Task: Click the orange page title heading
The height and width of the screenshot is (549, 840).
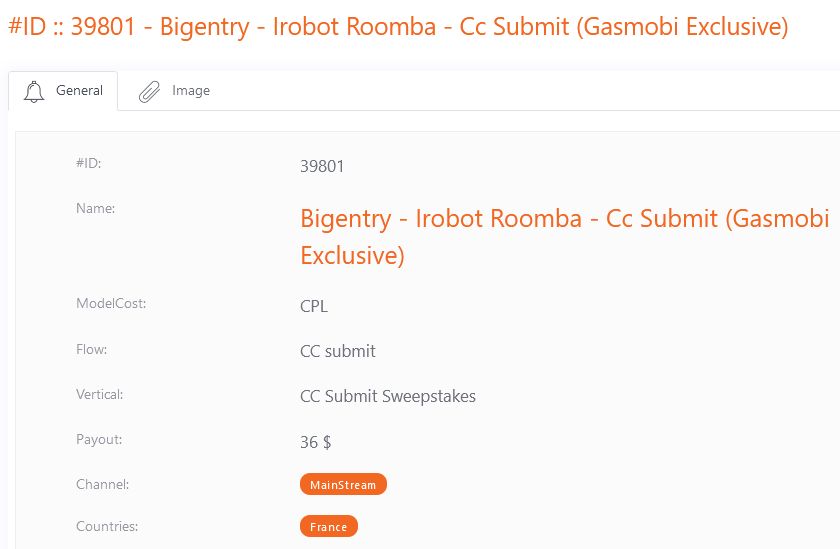Action: coord(398,27)
